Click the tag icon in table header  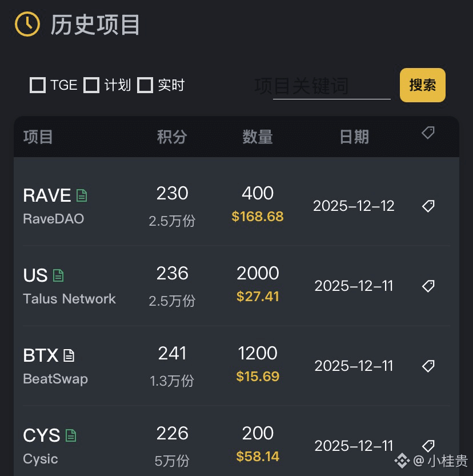(x=428, y=133)
